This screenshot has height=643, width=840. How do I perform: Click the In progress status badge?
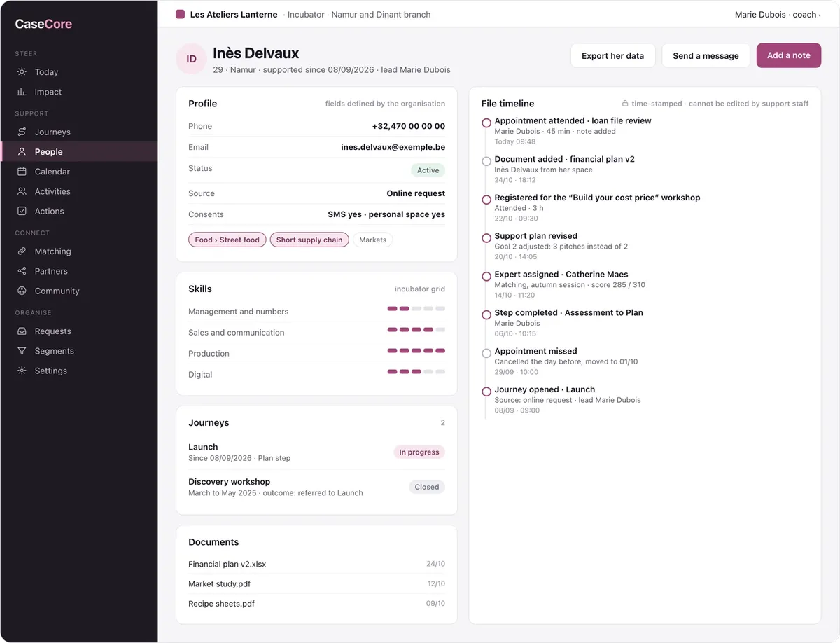pos(419,452)
